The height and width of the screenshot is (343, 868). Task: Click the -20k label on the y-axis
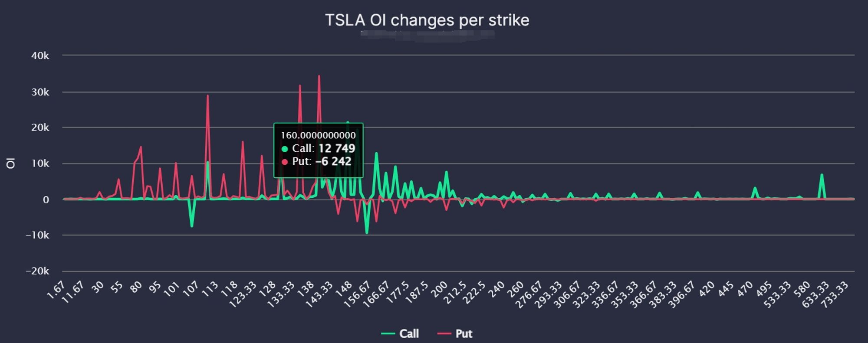tap(38, 271)
